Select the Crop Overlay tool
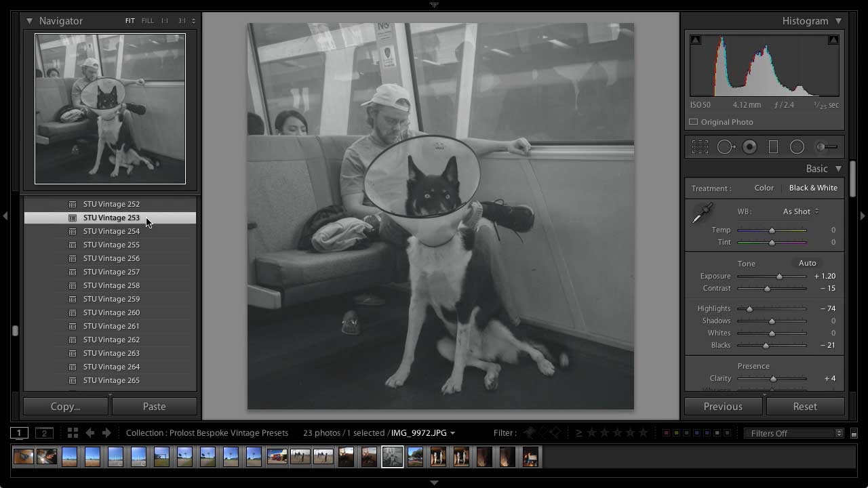868x488 pixels. pyautogui.click(x=700, y=146)
